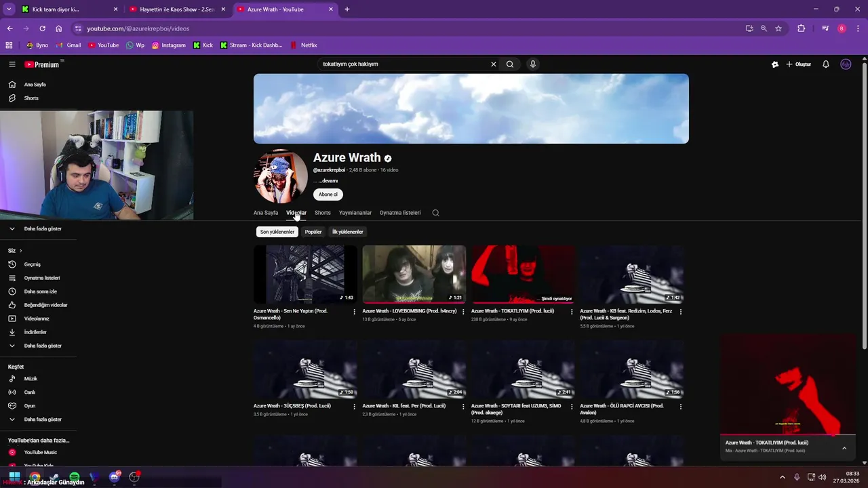Open the browser extensions puzzle icon
The height and width of the screenshot is (488, 868).
point(802,28)
